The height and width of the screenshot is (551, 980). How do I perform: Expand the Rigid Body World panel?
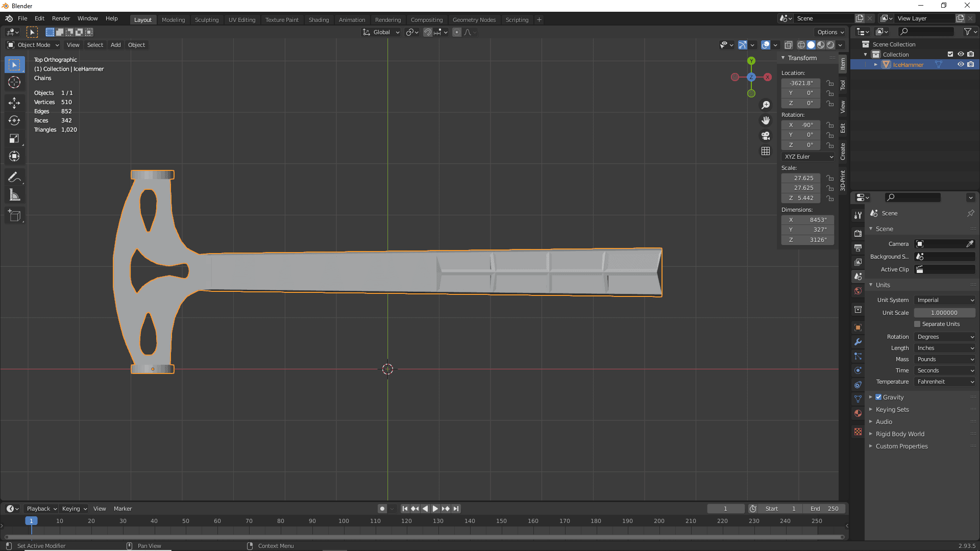[x=900, y=434]
